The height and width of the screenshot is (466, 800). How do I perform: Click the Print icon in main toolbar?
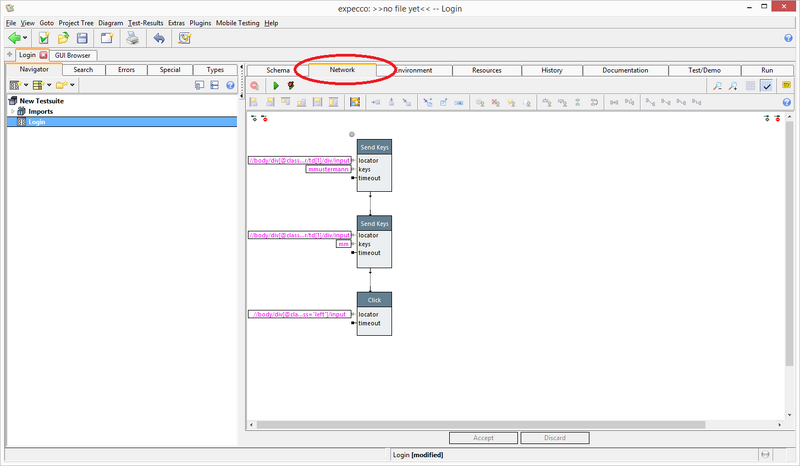(131, 38)
